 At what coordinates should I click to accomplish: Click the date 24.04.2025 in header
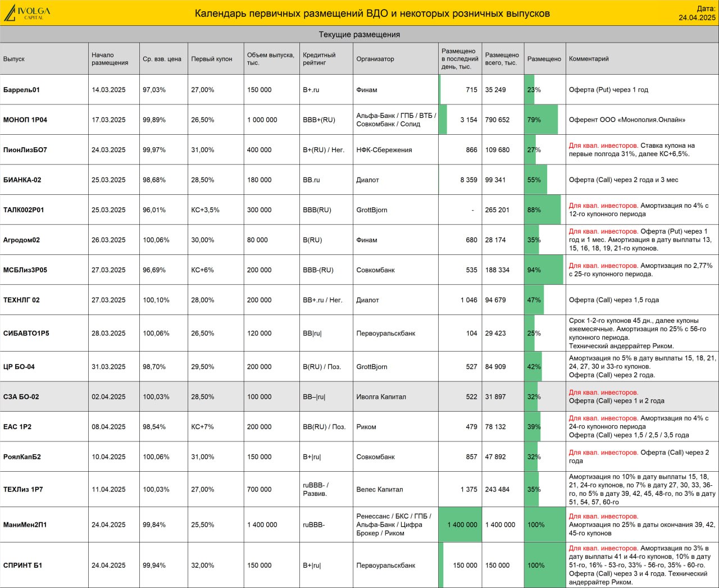coord(697,17)
